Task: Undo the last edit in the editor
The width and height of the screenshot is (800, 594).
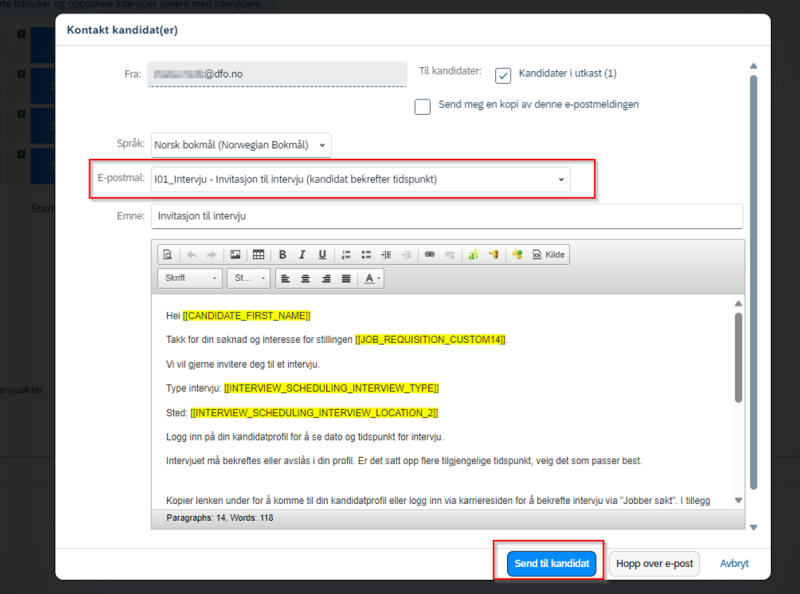Action: click(x=192, y=255)
